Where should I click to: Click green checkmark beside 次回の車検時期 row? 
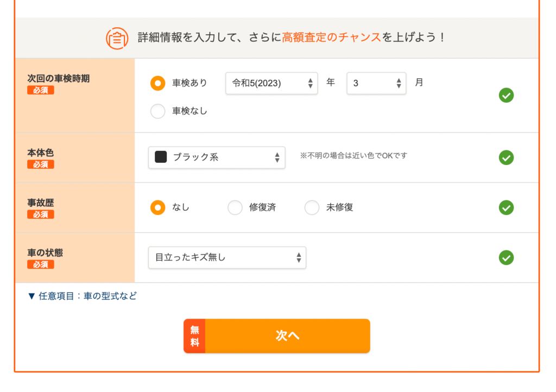point(506,96)
